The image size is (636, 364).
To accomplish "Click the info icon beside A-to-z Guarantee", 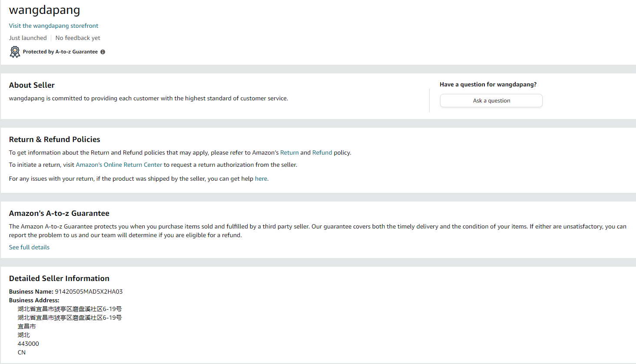I will coord(103,52).
